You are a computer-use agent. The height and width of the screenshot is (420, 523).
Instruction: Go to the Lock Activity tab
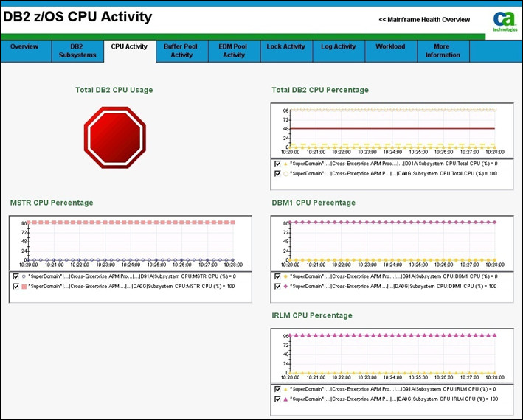[x=285, y=47]
